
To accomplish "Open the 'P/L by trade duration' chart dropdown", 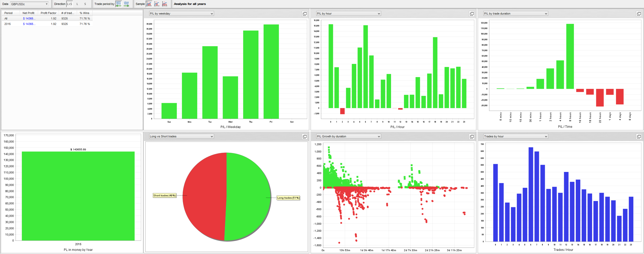I will (516, 14).
